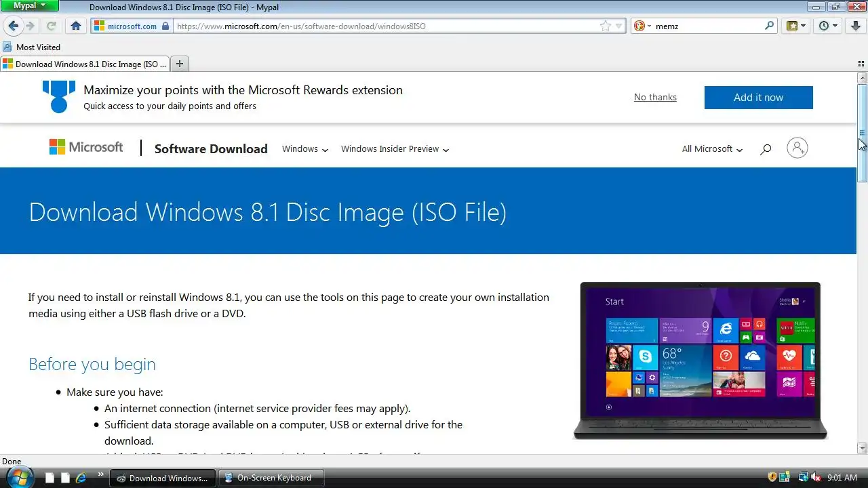This screenshot has height=488, width=868.
Task: Click the security shield tray icon
Action: 772,477
